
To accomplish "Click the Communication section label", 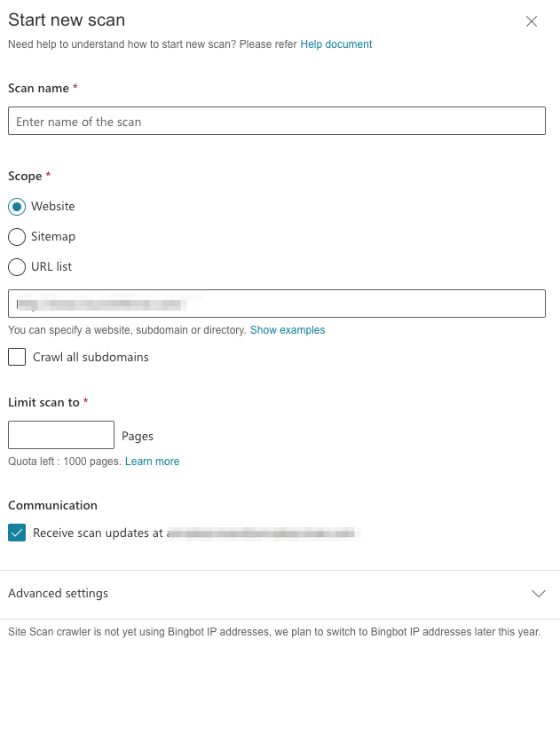I will pyautogui.click(x=52, y=505).
